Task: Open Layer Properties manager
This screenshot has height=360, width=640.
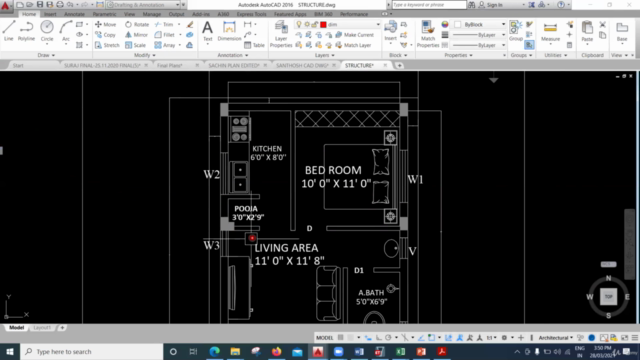Action: [281, 34]
